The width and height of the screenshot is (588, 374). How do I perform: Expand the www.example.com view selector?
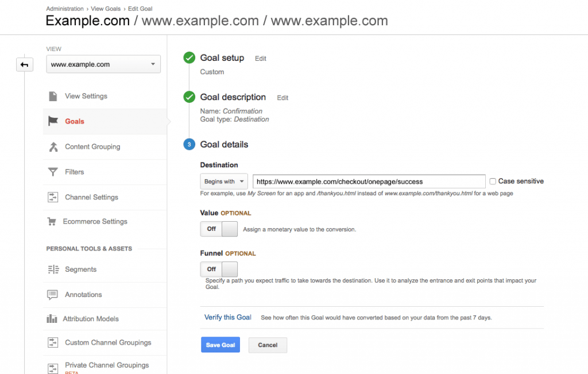[x=103, y=64]
